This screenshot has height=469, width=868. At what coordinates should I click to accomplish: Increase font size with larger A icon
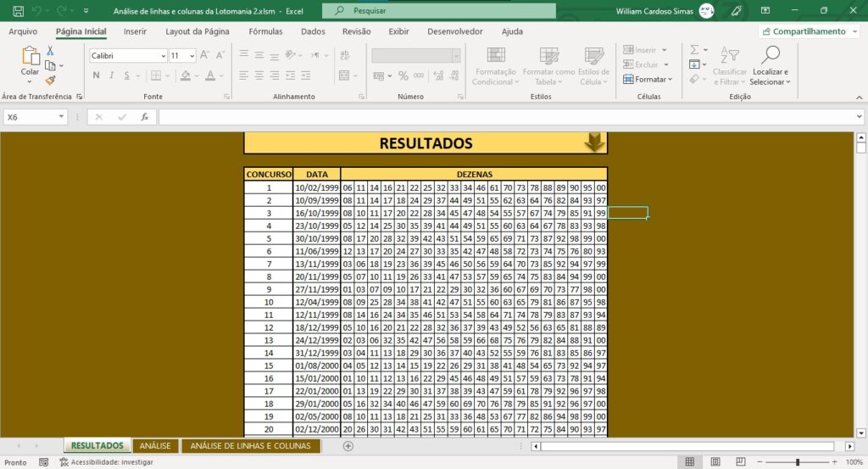205,55
